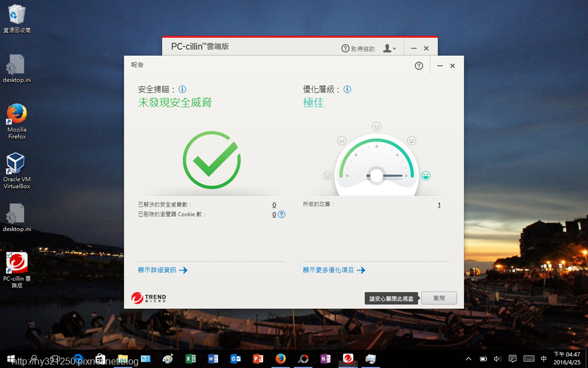The width and height of the screenshot is (588, 368).
Task: Click the 極佳 optimization level text
Action: (x=313, y=102)
